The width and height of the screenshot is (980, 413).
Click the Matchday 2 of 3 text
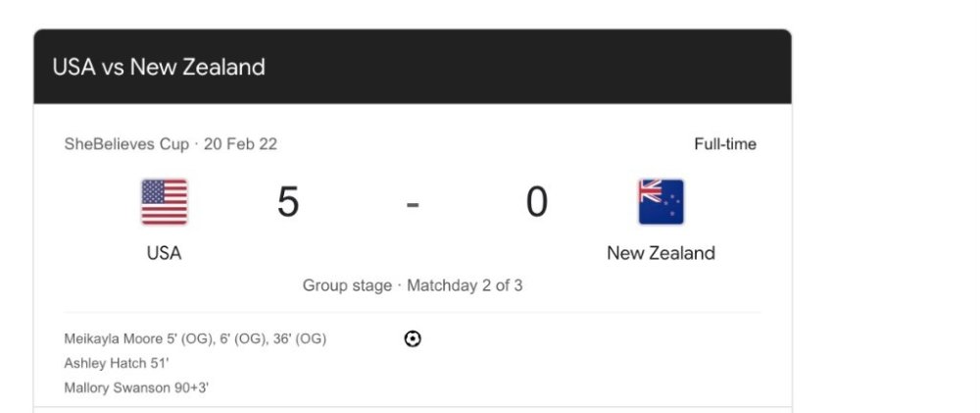465,286
